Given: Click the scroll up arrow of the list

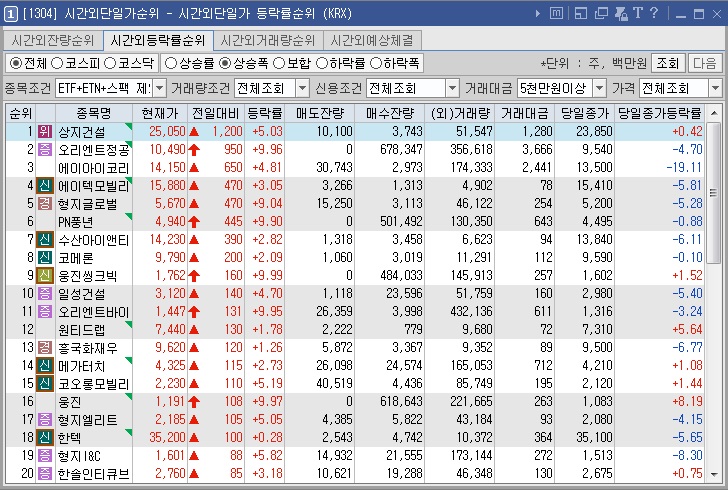Looking at the screenshot, I should click(x=714, y=113).
